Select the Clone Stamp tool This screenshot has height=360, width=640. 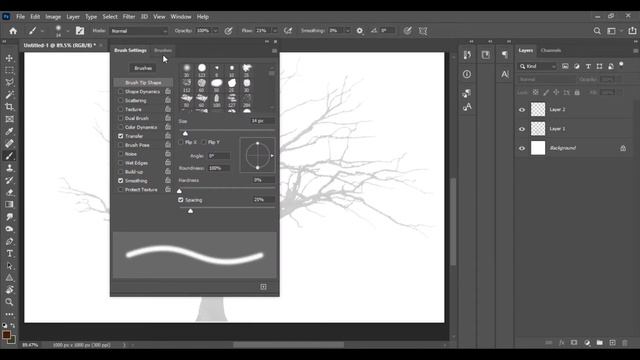(9, 168)
